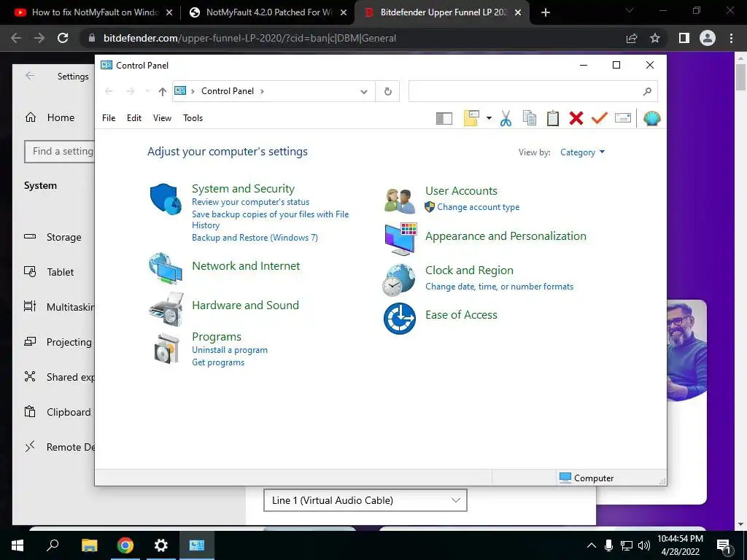Image resolution: width=747 pixels, height=560 pixels.
Task: Click the Clock and Region globe icon
Action: tap(399, 279)
